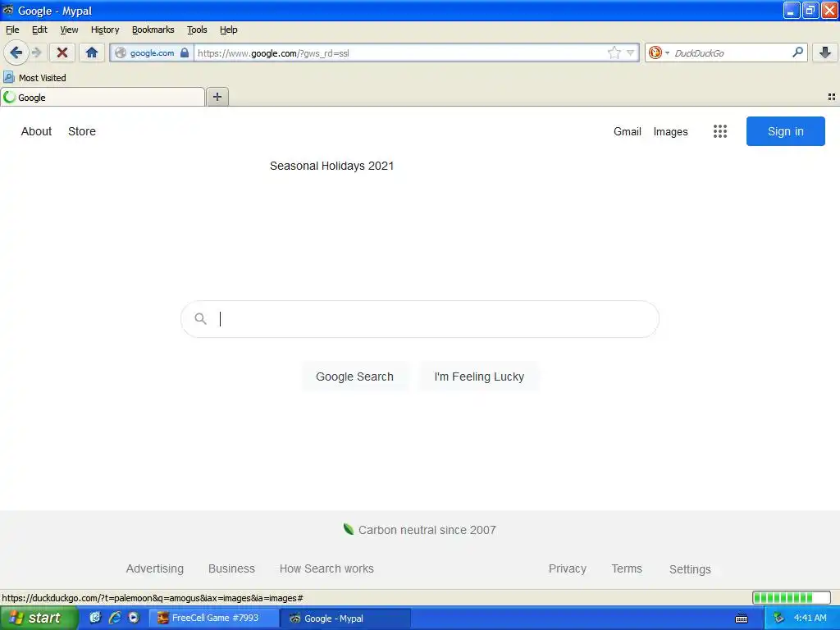Image resolution: width=840 pixels, height=630 pixels.
Task: Open the Bookmarks menu
Action: coord(153,30)
